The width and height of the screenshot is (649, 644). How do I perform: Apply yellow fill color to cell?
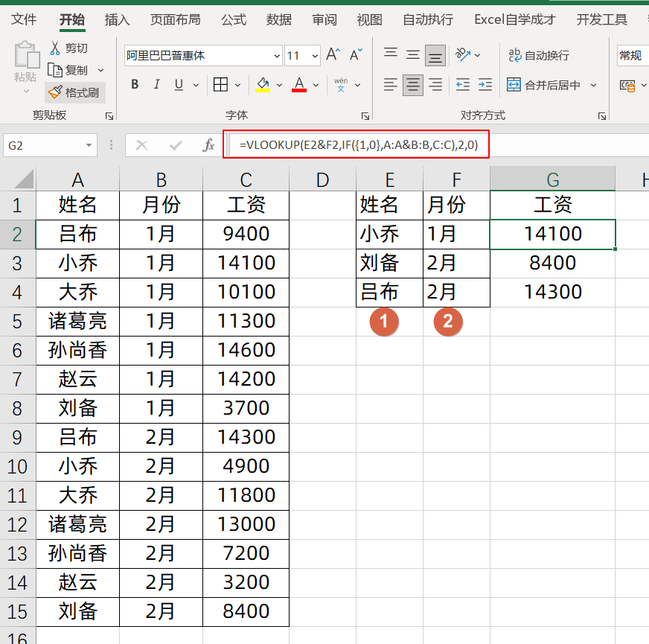263,84
